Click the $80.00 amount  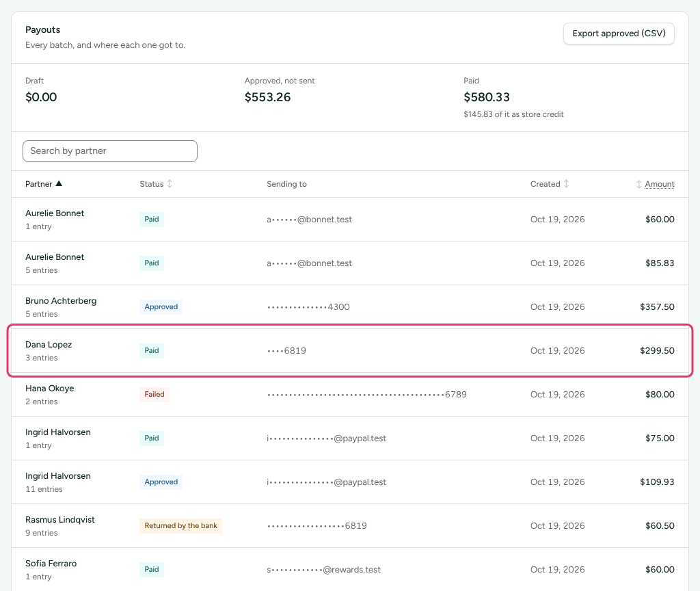tap(660, 395)
